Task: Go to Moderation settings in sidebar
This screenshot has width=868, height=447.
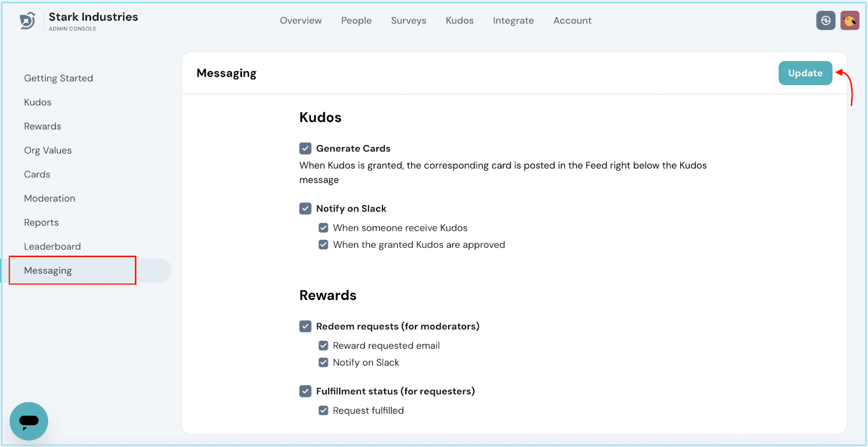Action: [x=50, y=199]
